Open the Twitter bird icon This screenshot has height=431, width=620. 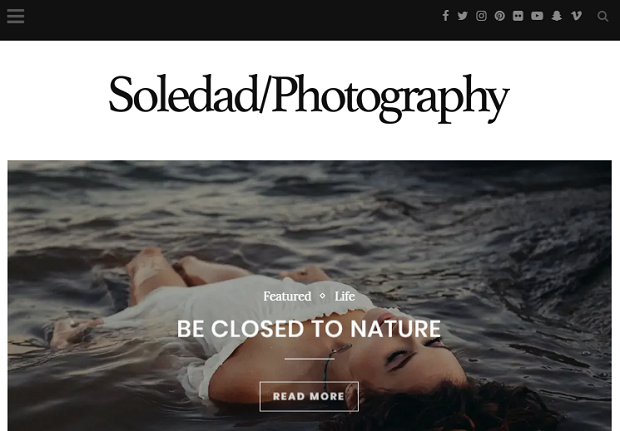click(x=463, y=16)
